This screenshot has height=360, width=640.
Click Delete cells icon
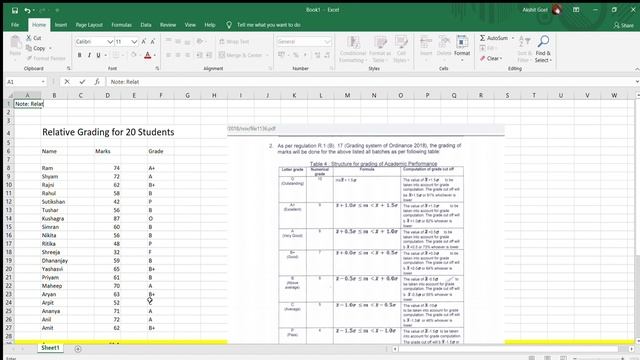[444, 46]
